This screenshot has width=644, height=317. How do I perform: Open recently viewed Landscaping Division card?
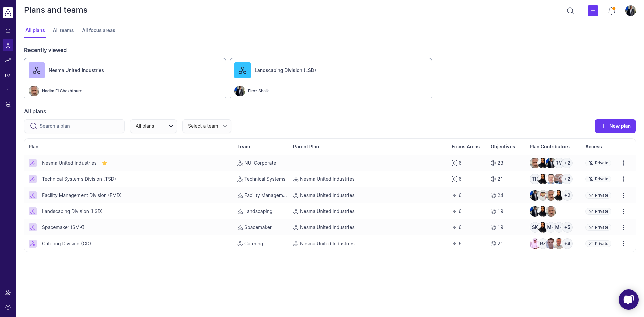click(x=331, y=71)
